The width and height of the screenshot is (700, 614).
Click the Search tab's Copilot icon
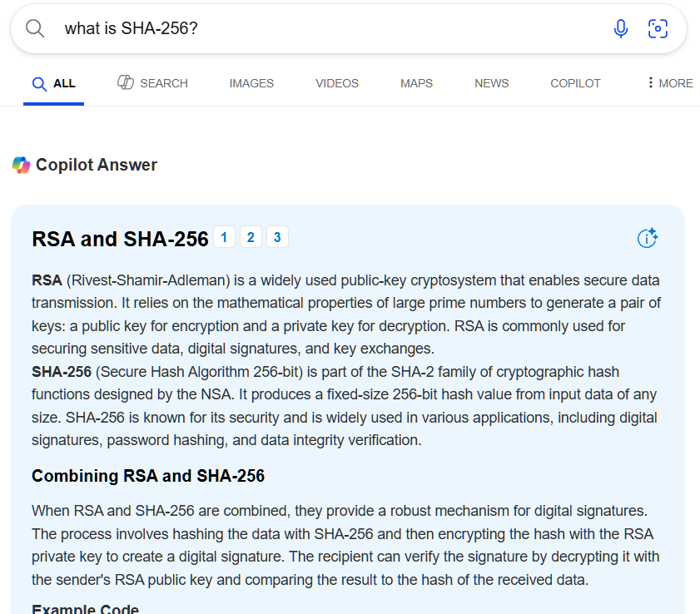click(126, 82)
